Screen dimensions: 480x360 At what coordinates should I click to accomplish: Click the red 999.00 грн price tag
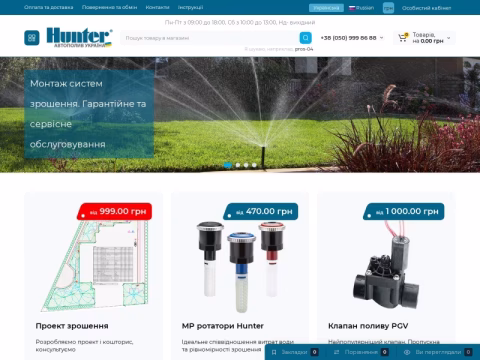(x=114, y=211)
